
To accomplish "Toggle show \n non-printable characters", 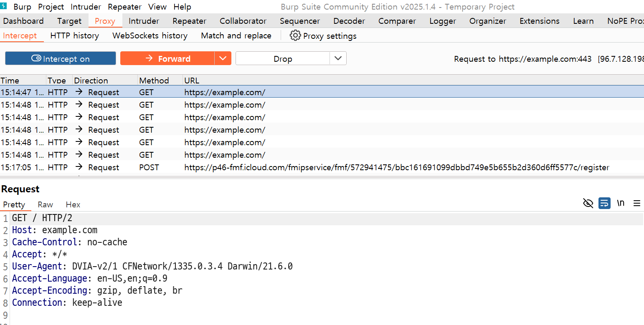I will point(621,203).
